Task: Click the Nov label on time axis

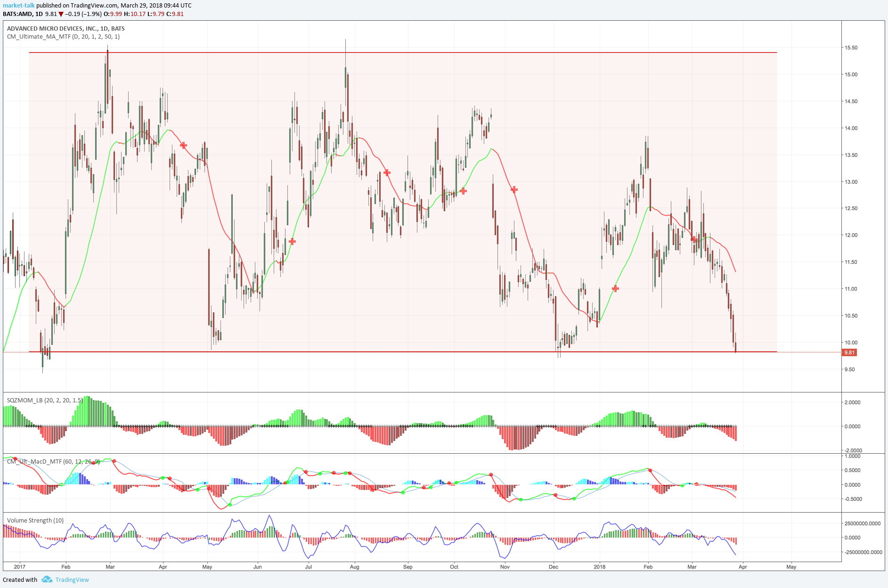Action: coord(505,567)
